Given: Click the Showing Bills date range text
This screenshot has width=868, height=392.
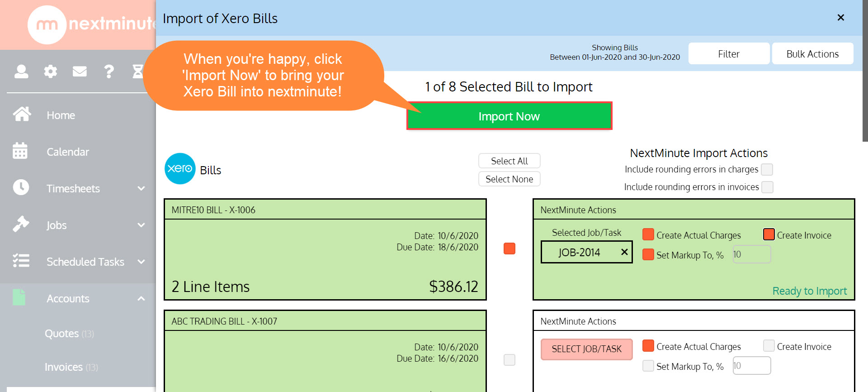Looking at the screenshot, I should coord(615,53).
